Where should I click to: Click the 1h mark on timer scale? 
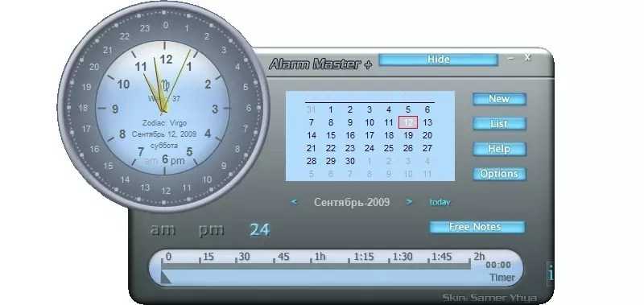point(320,257)
